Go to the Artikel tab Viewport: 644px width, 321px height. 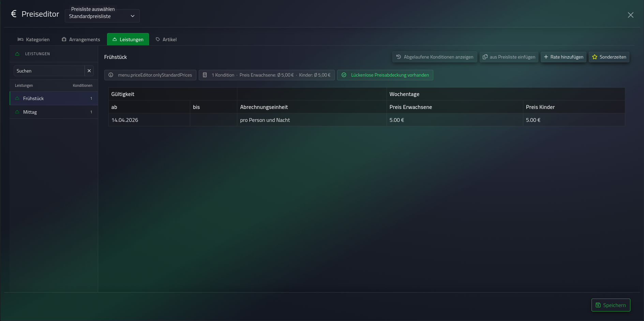point(166,39)
